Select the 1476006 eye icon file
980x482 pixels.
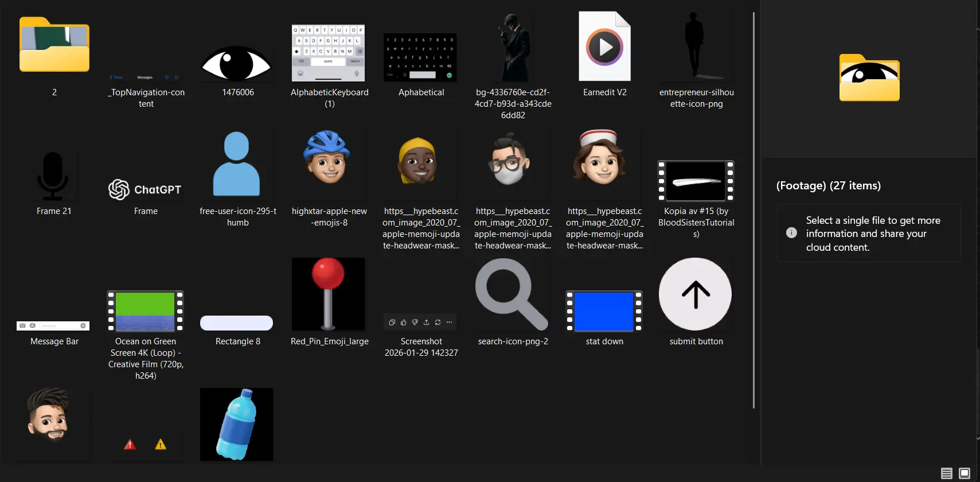237,63
